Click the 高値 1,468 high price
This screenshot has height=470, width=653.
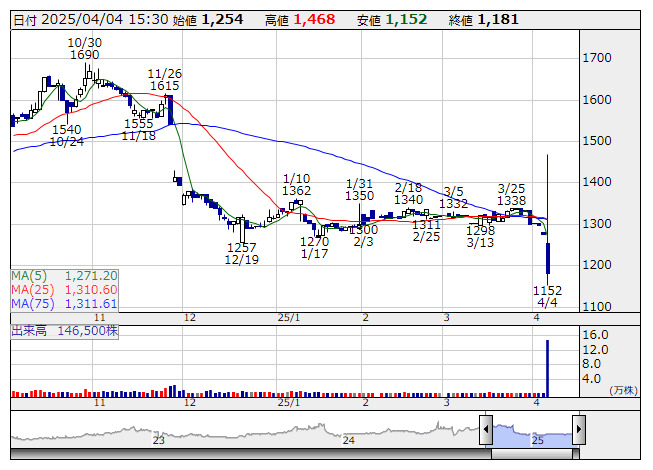300,20
